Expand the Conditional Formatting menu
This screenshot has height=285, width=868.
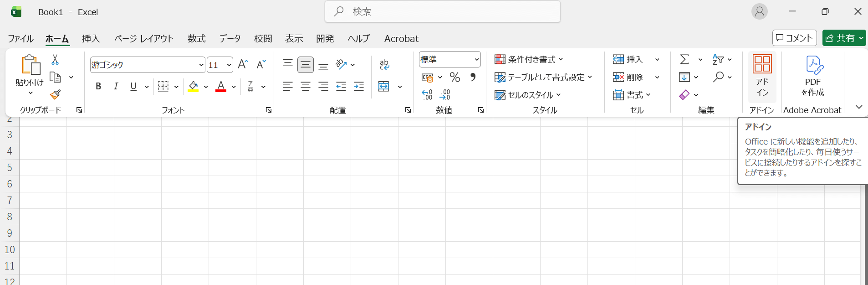tap(529, 59)
